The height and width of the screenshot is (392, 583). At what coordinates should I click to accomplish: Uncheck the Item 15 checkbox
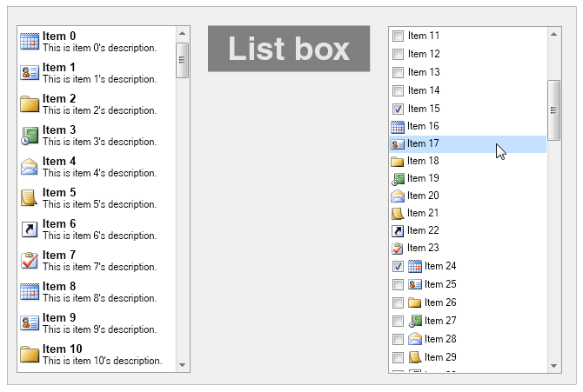click(398, 109)
